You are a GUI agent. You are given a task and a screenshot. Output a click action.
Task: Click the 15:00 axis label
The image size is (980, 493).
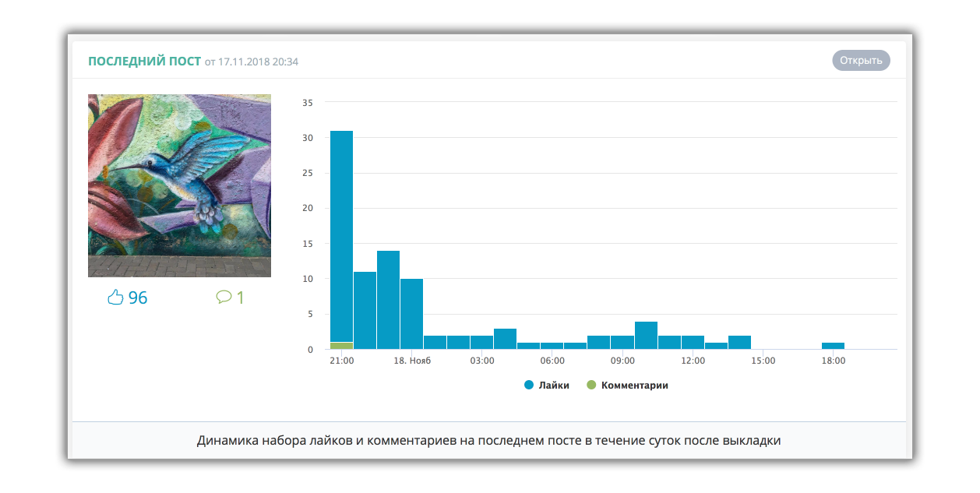click(x=763, y=361)
